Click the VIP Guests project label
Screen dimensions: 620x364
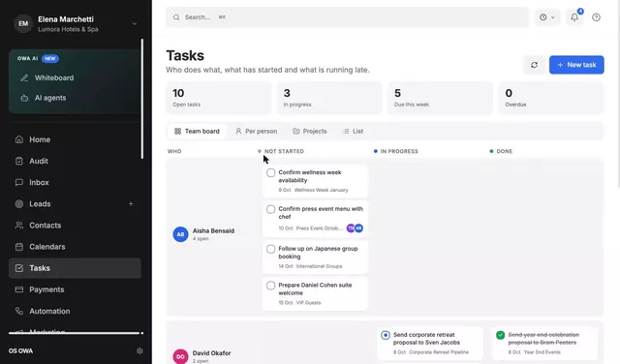pyautogui.click(x=308, y=303)
